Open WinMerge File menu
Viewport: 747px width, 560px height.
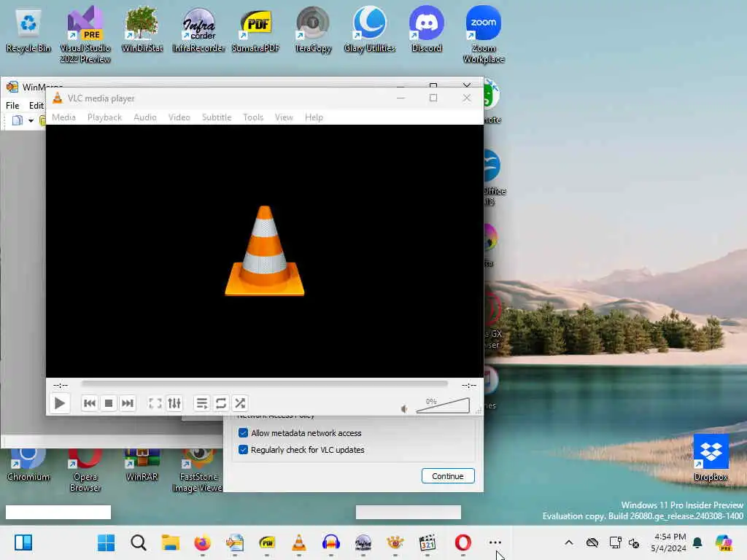click(12, 106)
